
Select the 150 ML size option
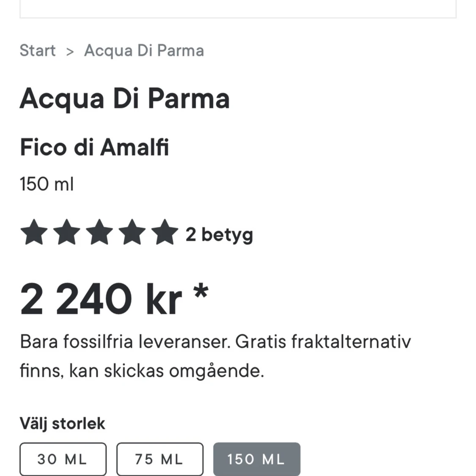coord(256,458)
